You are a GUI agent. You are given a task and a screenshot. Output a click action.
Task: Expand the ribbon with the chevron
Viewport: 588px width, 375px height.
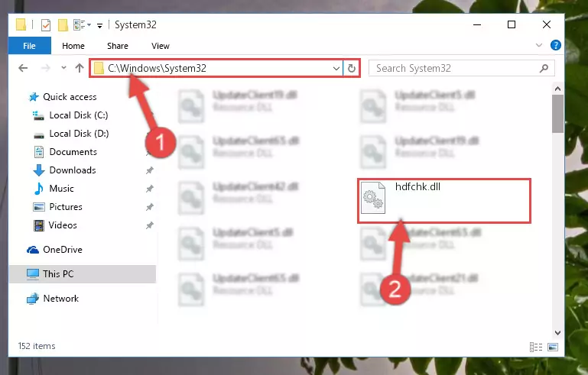point(539,45)
